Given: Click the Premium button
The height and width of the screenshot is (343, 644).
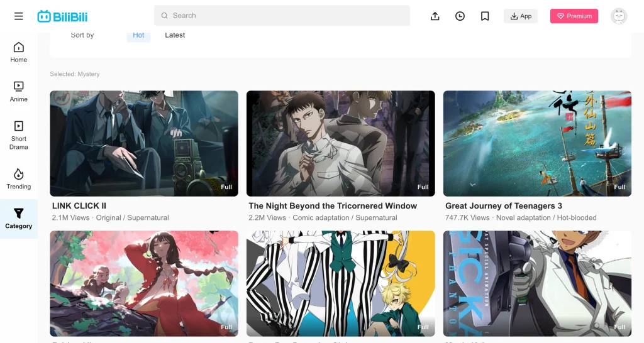Looking at the screenshot, I should coord(574,16).
